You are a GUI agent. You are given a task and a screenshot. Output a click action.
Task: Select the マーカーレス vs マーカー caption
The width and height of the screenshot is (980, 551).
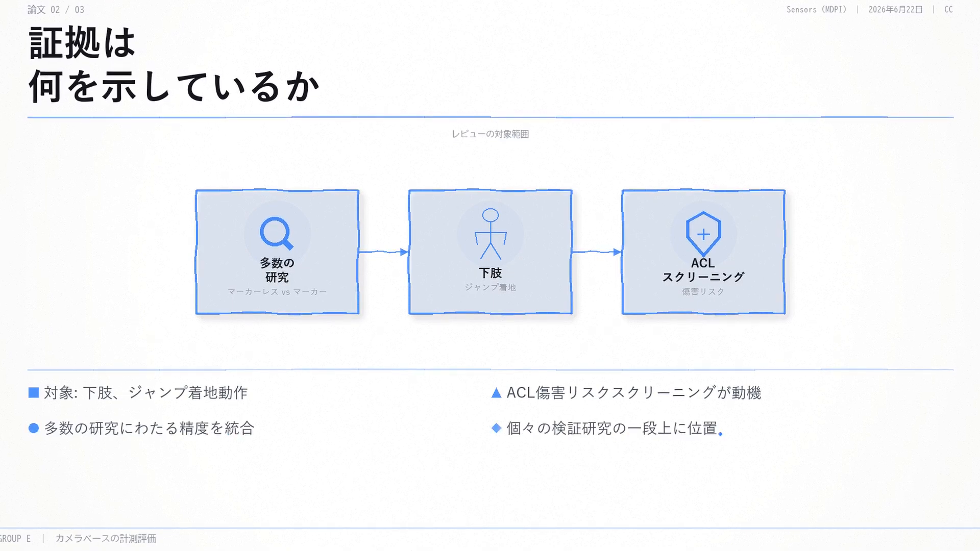[x=277, y=292]
